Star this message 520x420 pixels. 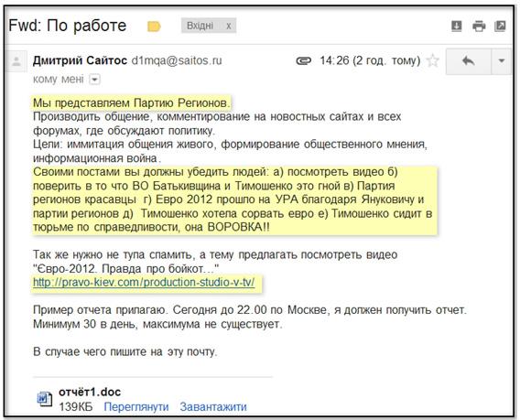(x=432, y=60)
